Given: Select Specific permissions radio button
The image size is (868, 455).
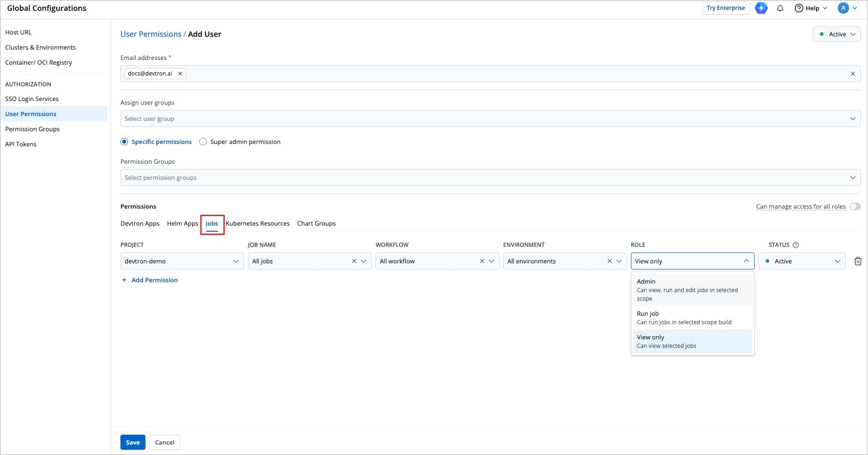Looking at the screenshot, I should pos(124,142).
